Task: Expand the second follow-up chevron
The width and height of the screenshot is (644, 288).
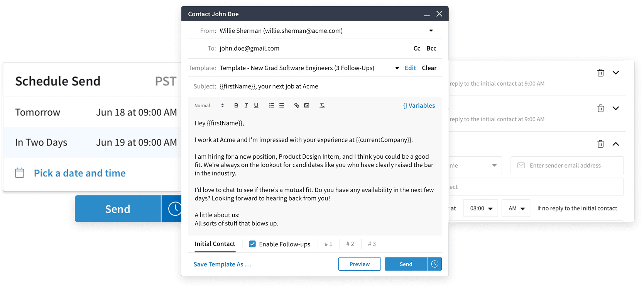Action: pyautogui.click(x=616, y=108)
